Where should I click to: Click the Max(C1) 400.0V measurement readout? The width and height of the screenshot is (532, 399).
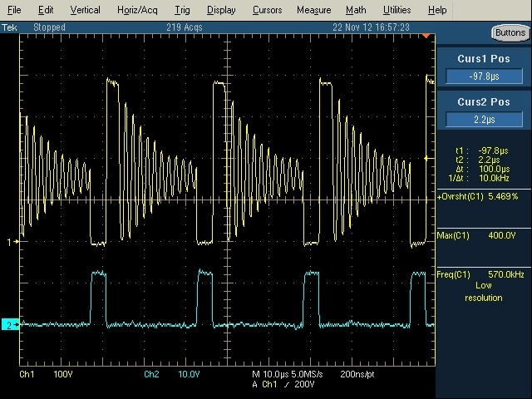[x=479, y=236]
